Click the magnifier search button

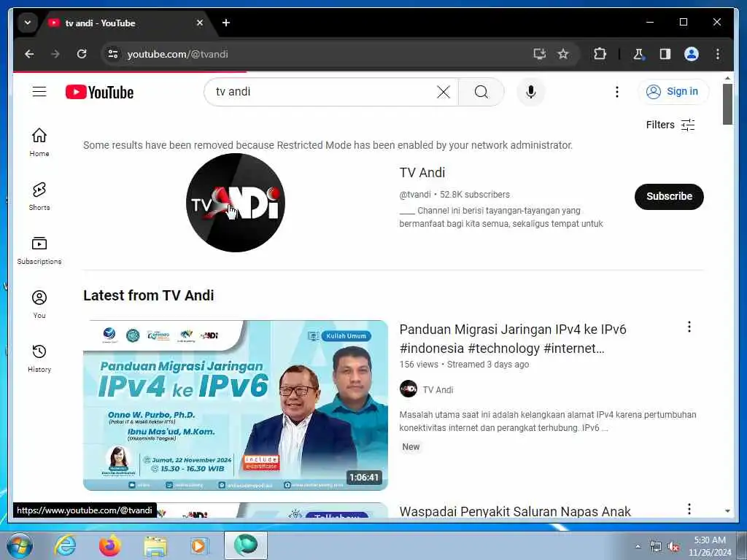(x=481, y=92)
